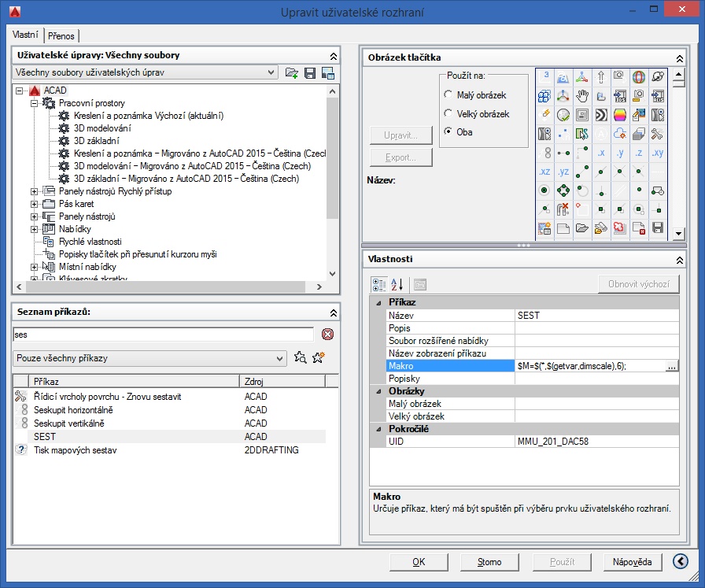705x588 pixels.
Task: Switch to the Přenos tab
Action: coord(61,36)
